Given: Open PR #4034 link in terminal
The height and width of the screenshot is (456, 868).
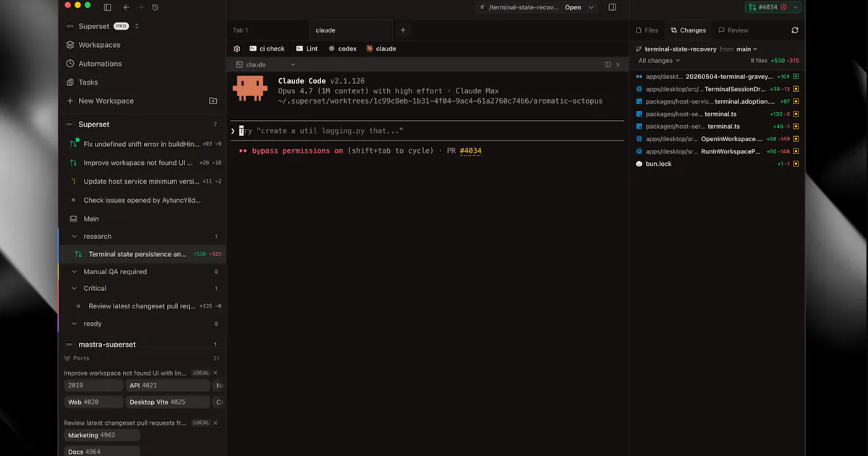Looking at the screenshot, I should (470, 151).
